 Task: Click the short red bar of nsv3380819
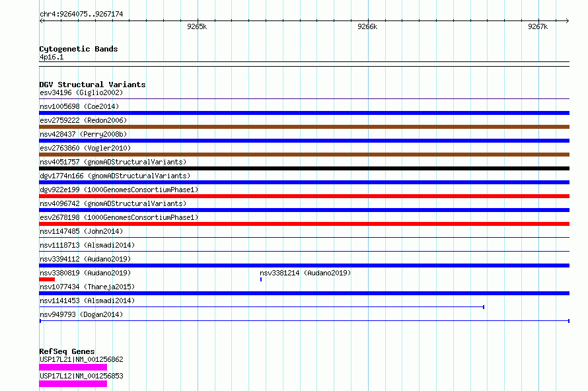47,279
